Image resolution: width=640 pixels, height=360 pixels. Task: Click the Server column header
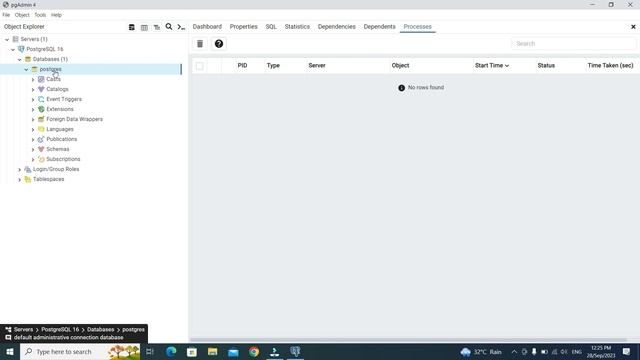tap(317, 65)
